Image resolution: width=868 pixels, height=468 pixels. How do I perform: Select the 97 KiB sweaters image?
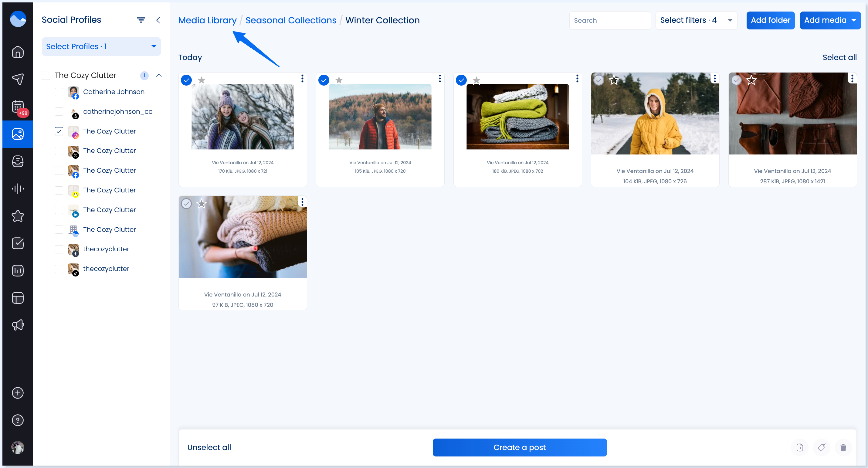186,204
